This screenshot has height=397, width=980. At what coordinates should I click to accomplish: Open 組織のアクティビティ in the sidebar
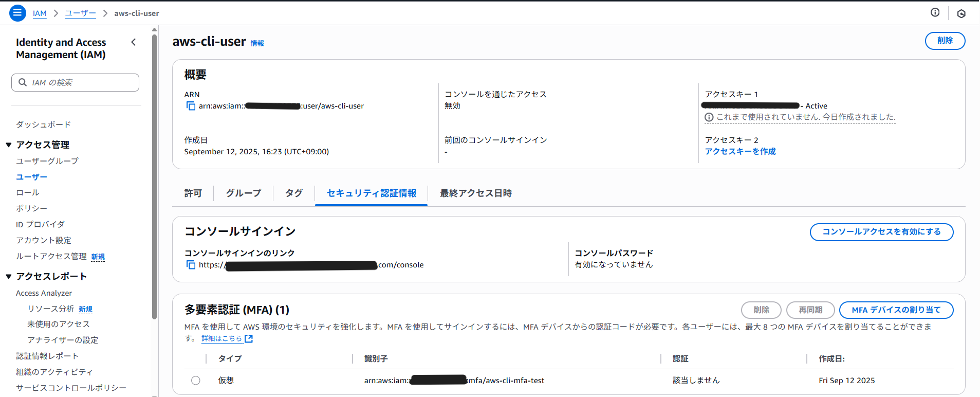54,372
